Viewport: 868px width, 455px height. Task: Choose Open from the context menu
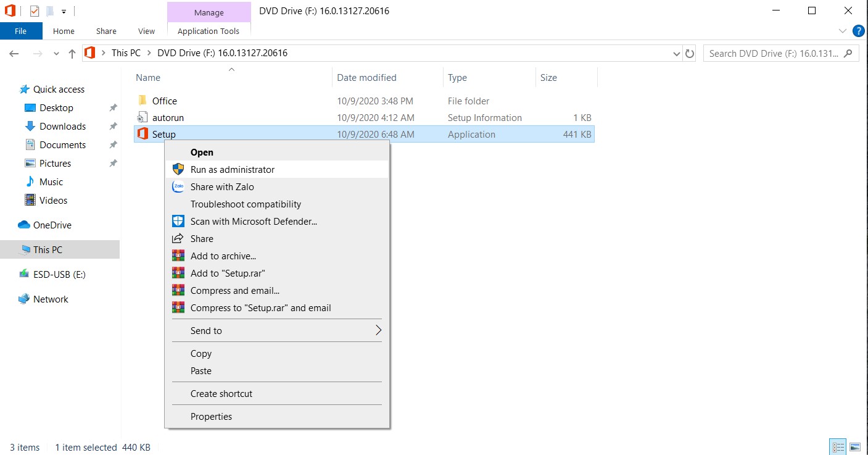pos(277,152)
